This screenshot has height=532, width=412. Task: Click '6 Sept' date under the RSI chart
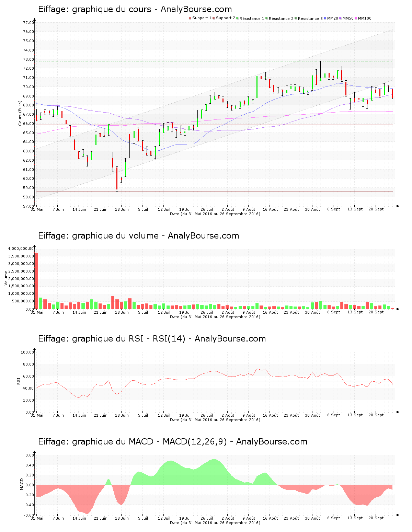[x=334, y=415]
